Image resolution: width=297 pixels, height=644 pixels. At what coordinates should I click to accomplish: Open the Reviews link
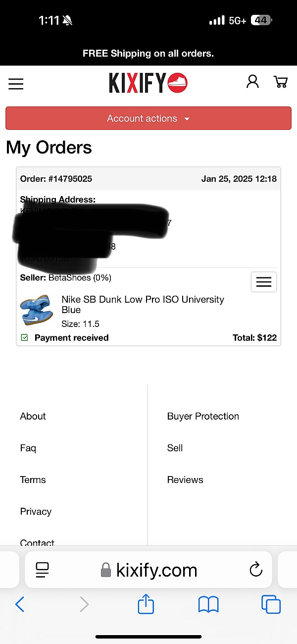[185, 480]
